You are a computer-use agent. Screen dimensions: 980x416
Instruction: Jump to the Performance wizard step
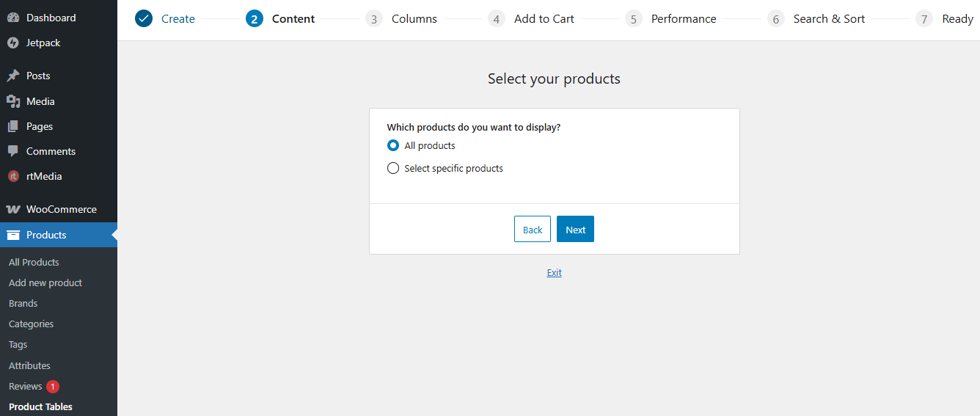coord(684,19)
